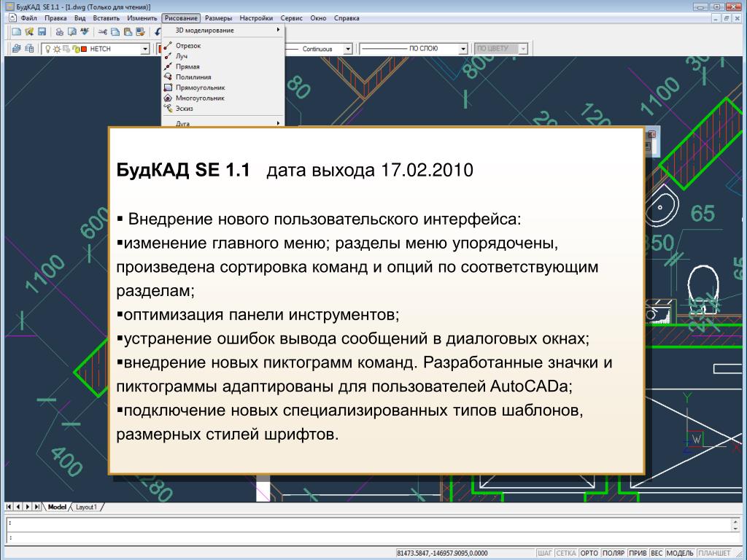The width and height of the screenshot is (747, 560).
Task: Open the Справка menu
Action: pos(347,18)
